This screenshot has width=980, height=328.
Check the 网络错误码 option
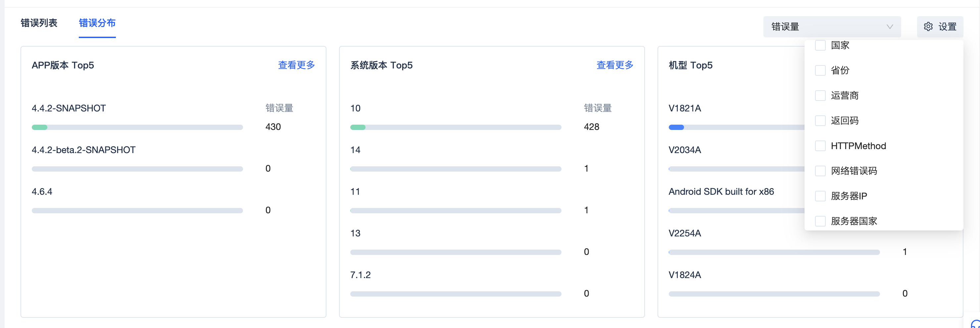820,171
